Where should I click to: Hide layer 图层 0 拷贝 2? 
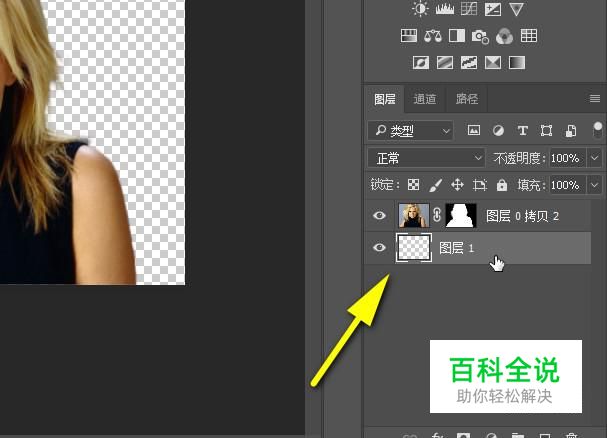(x=379, y=215)
